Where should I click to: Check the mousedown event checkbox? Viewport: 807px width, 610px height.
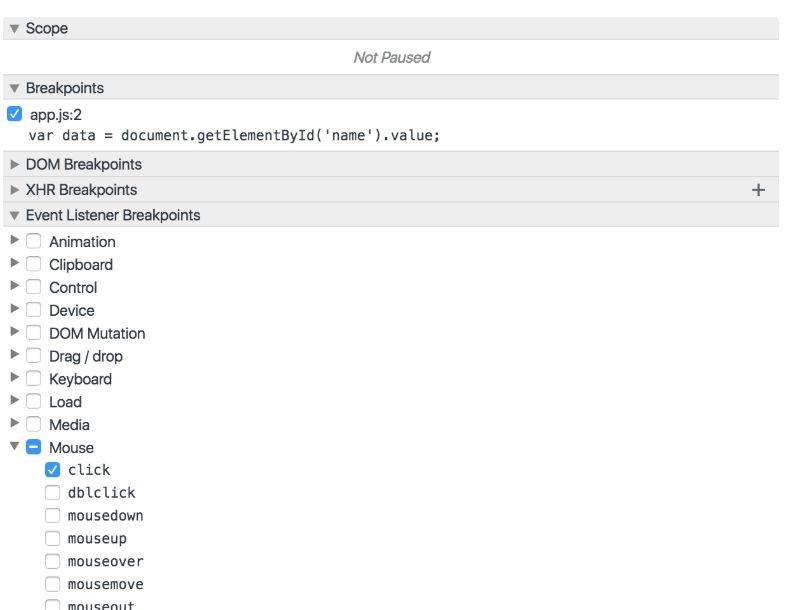[52, 516]
